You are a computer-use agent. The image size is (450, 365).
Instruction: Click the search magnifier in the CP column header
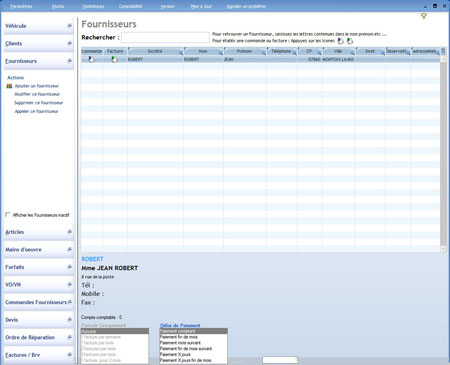tap(319, 53)
